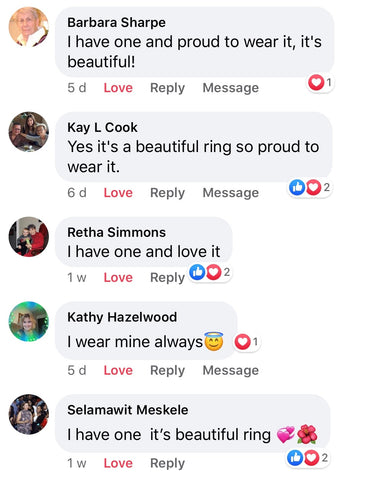Toggle Love on Barbara Sharpe's comment
This screenshot has width=375, height=480.
(118, 88)
